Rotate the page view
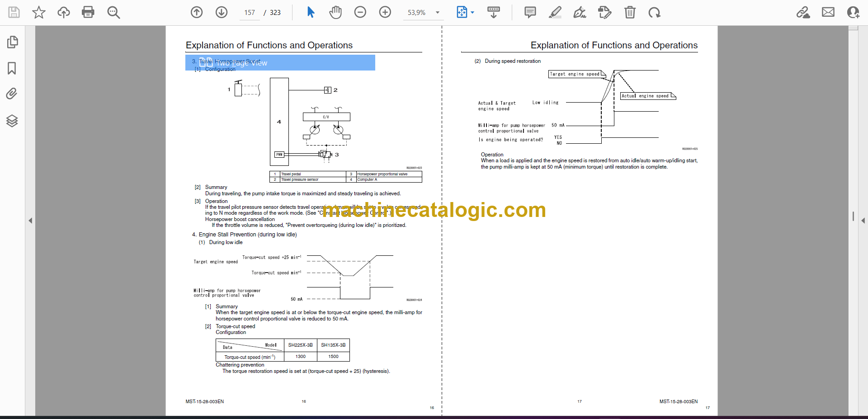 point(654,12)
